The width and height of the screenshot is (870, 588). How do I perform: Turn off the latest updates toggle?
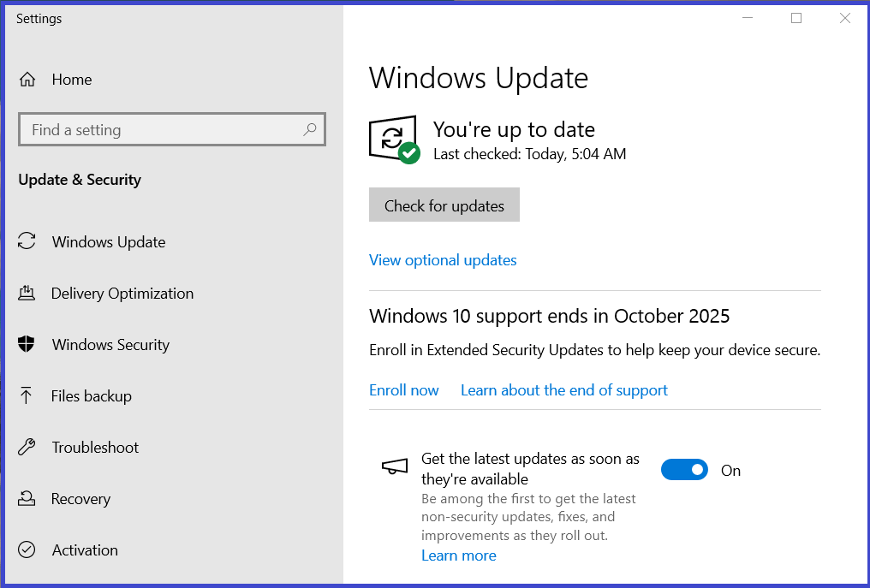coord(684,470)
